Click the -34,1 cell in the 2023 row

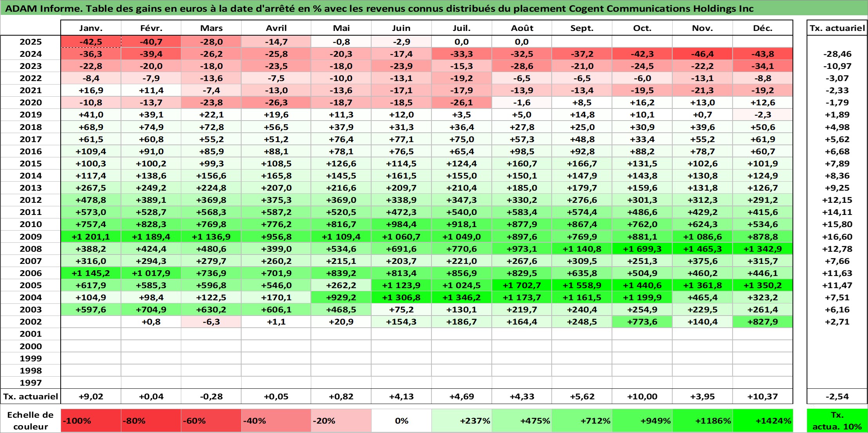coord(763,66)
